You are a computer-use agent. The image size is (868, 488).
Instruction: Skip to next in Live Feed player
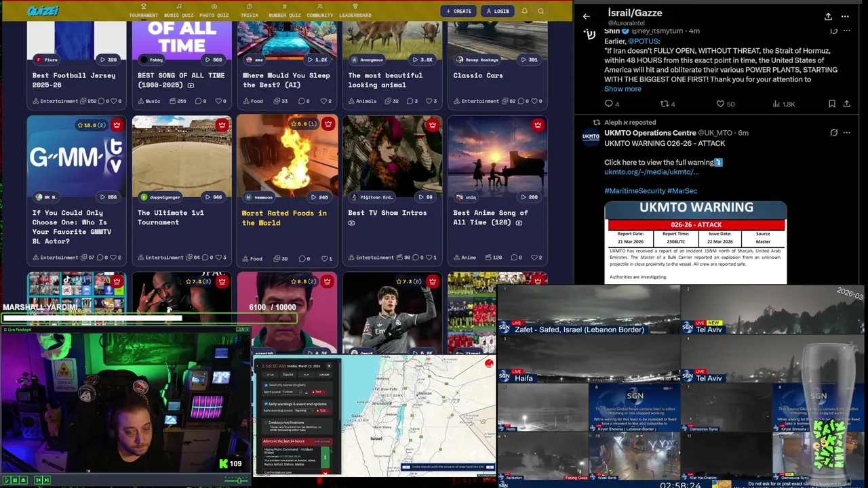point(47,480)
